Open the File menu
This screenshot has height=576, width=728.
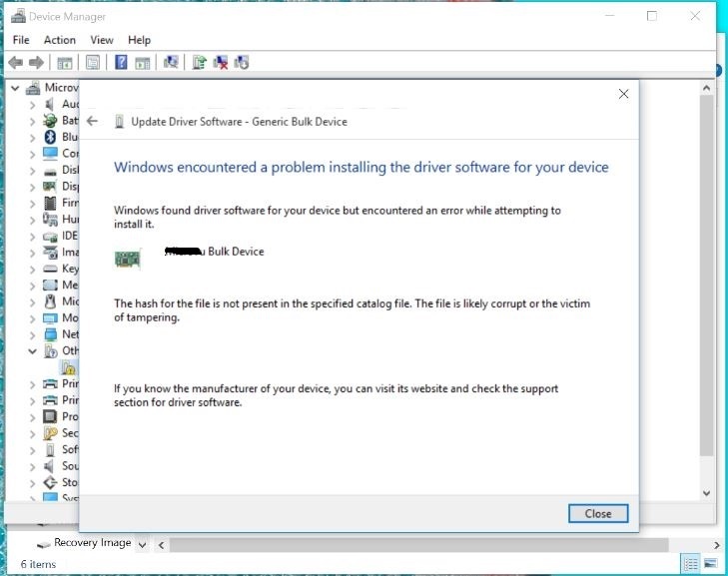(21, 40)
